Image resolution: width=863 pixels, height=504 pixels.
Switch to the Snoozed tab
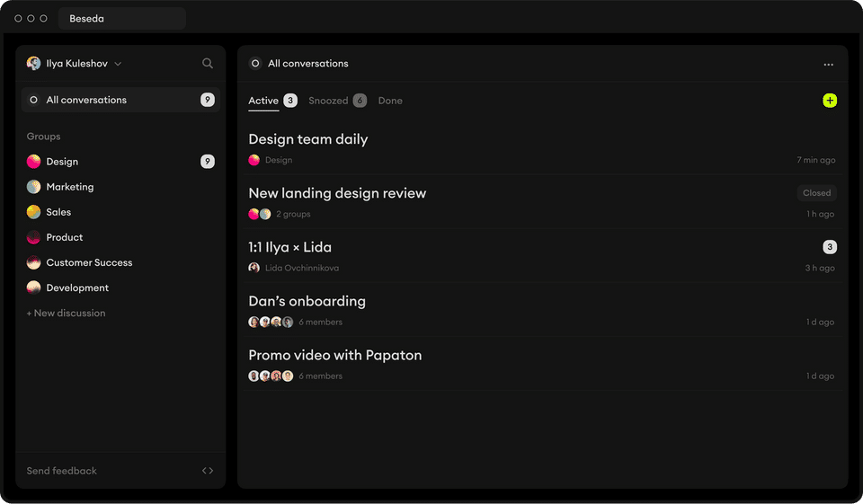[x=328, y=101]
